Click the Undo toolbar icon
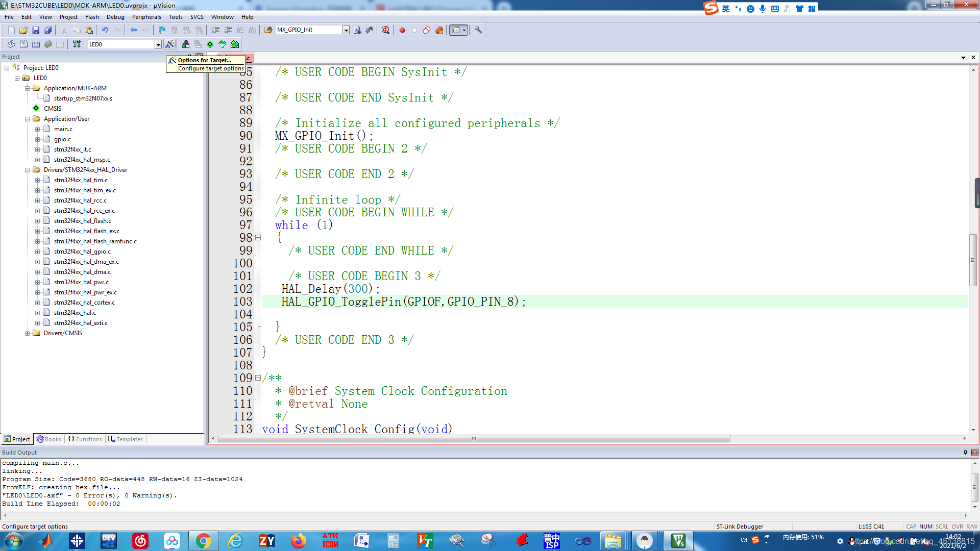 coord(105,30)
